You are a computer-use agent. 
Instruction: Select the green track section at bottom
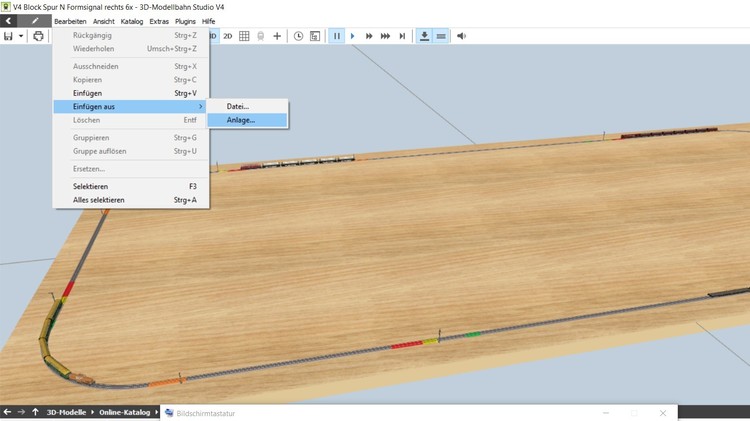pyautogui.click(x=472, y=334)
